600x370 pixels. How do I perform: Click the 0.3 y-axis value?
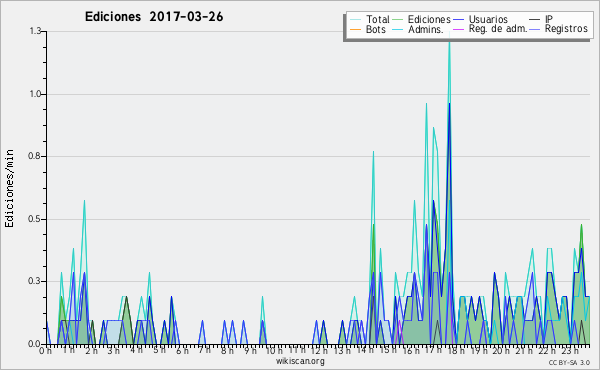(x=35, y=281)
